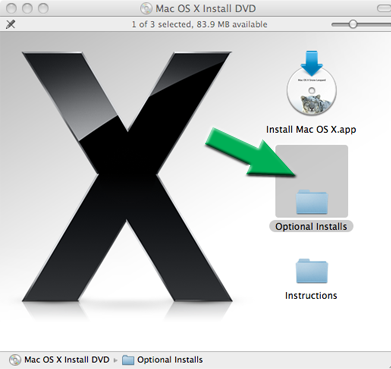Click the "Install Mac OS X.app" label
Screen dimensions: 391x369
(x=311, y=129)
